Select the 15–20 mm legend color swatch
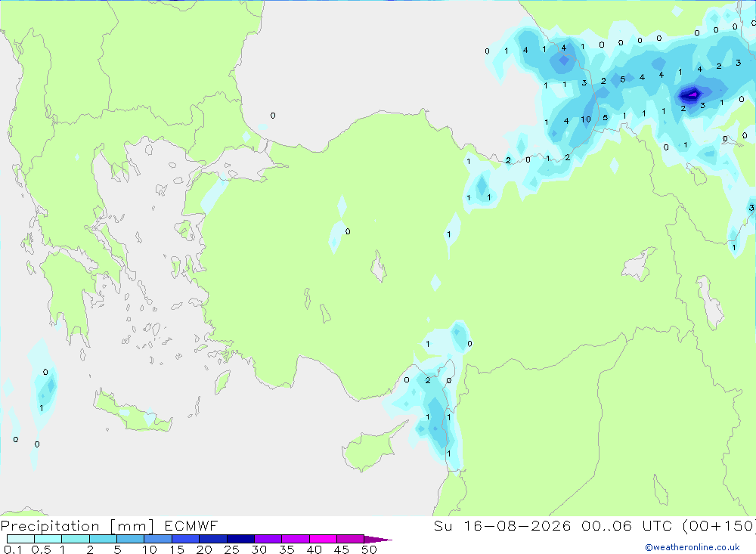Image resolution: width=756 pixels, height=554 pixels. [186, 539]
